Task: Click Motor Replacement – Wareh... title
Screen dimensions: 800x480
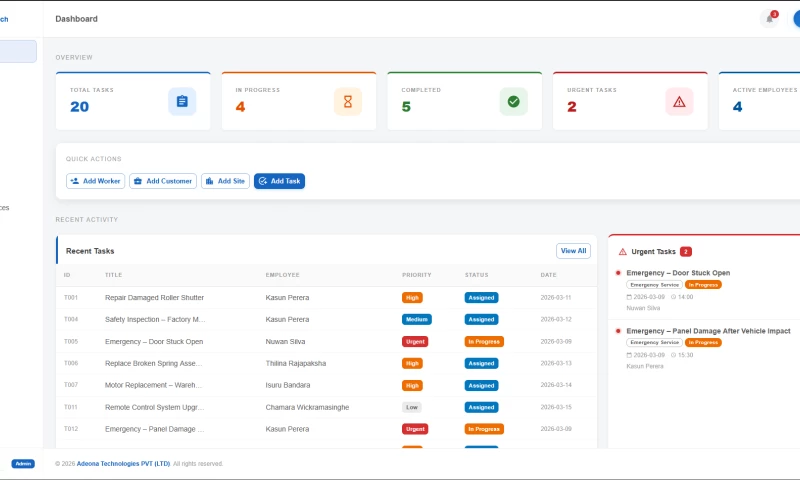Action: [154, 385]
